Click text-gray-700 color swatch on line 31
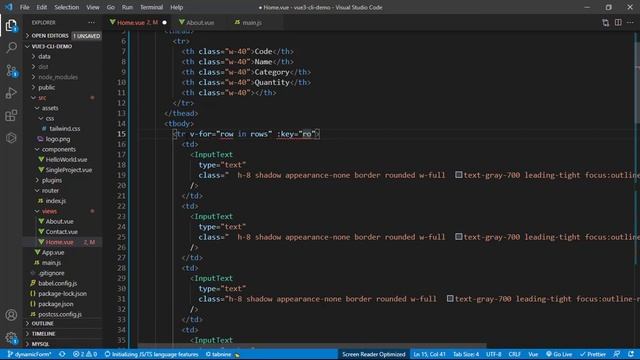 point(450,298)
